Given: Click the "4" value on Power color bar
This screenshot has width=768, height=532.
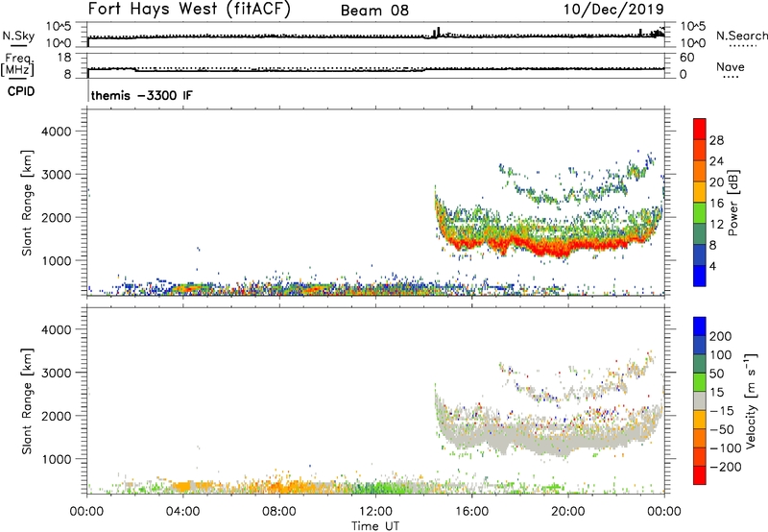Looking at the screenshot, I should point(712,266).
